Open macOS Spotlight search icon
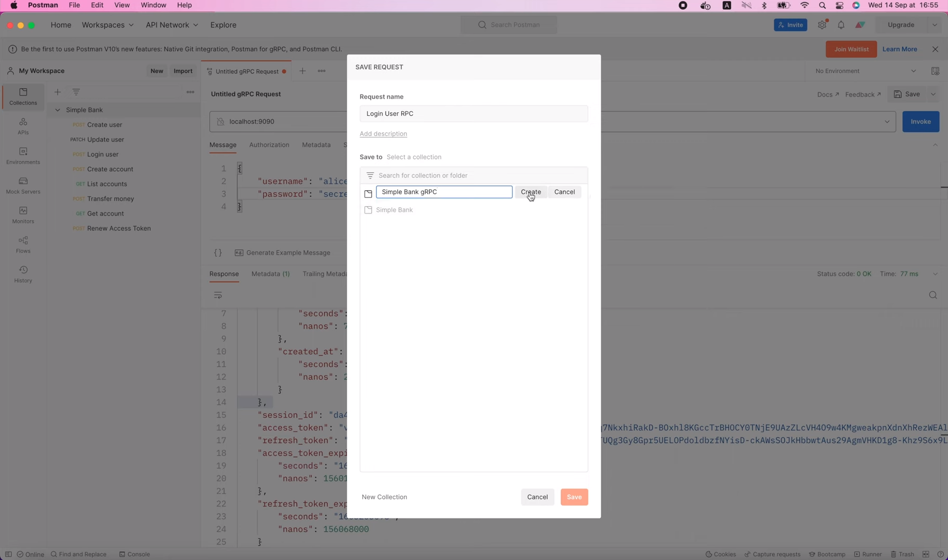The width and height of the screenshot is (948, 560). point(822,5)
